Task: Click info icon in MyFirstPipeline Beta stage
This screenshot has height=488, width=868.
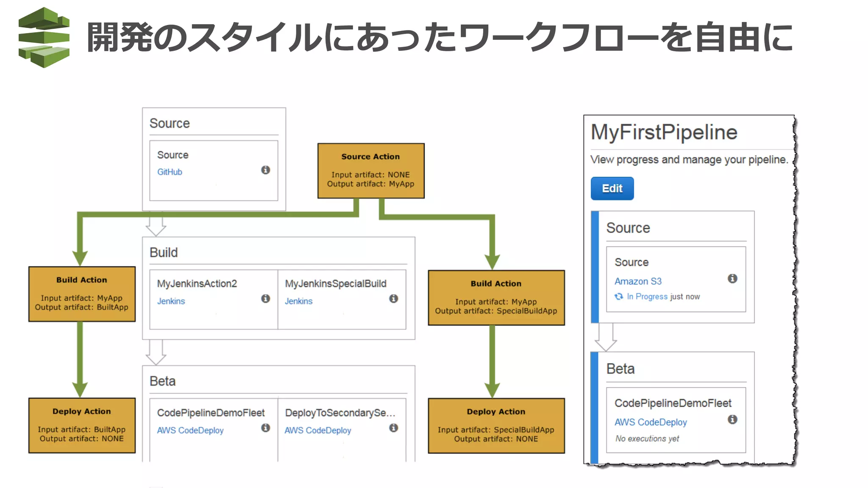Action: click(x=732, y=419)
